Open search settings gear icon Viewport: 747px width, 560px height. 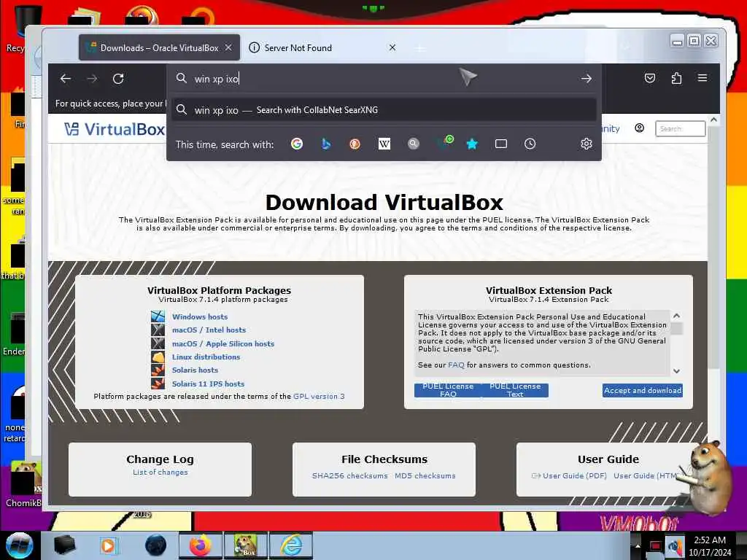587,144
